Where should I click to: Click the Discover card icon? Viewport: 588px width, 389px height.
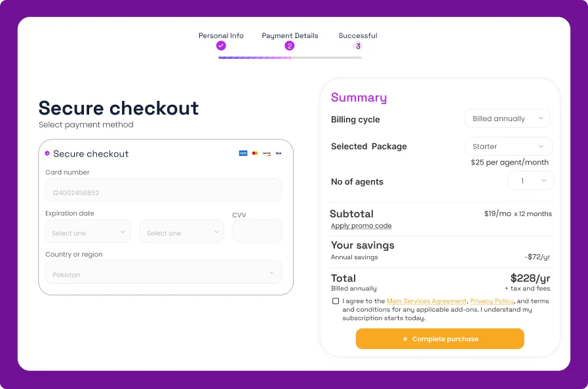tap(267, 153)
